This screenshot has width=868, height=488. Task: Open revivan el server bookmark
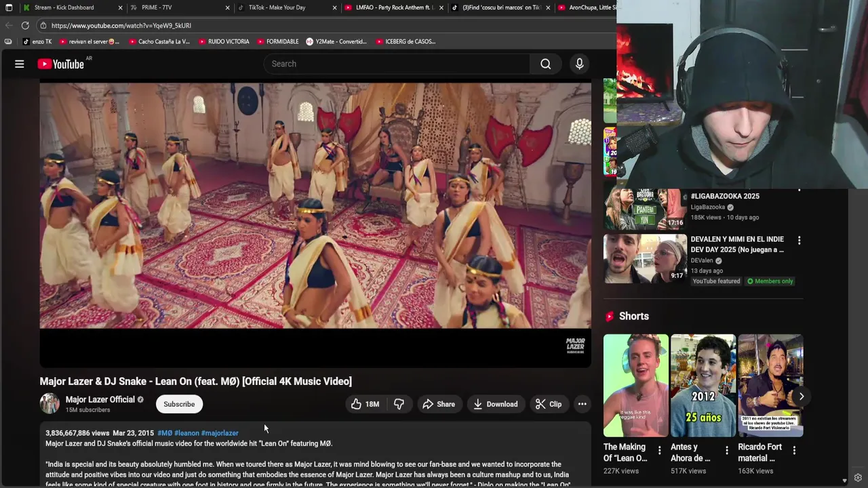(90, 41)
